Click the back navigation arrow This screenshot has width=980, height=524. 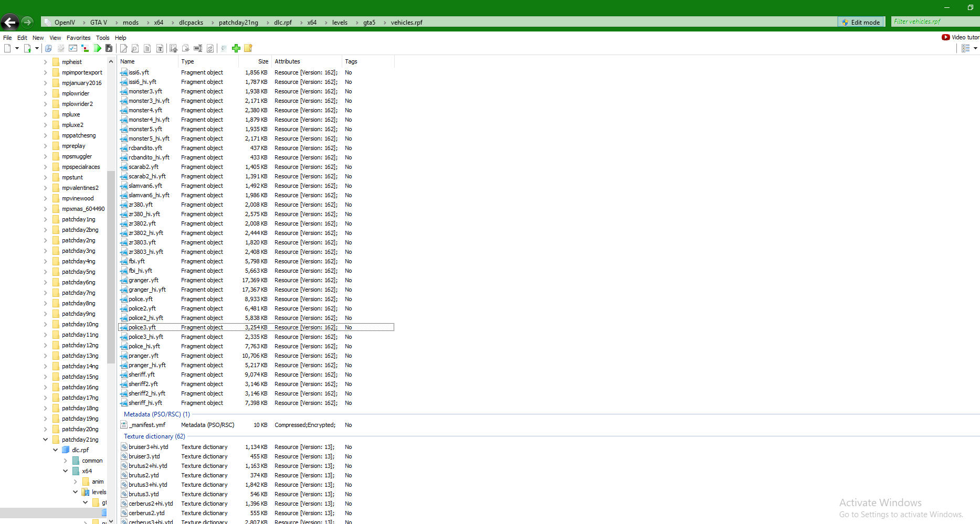click(9, 22)
